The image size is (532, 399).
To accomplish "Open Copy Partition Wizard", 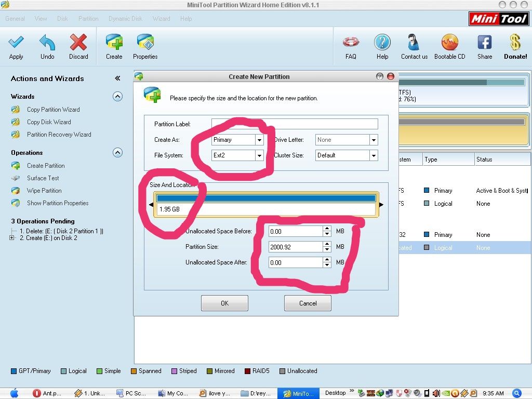I will [x=53, y=110].
